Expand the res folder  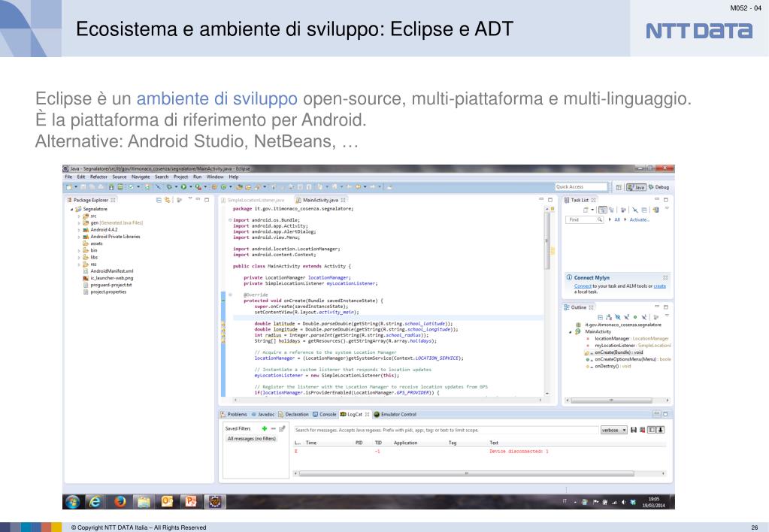click(78, 264)
